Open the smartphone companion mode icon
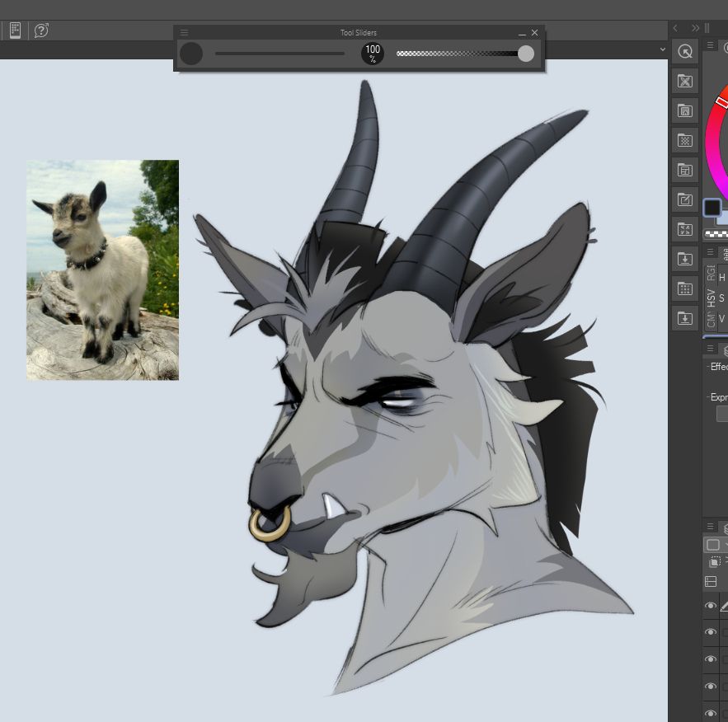Viewport: 728px width, 722px height. click(x=15, y=30)
